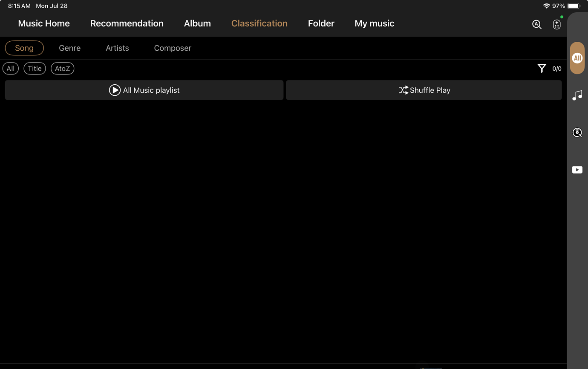The image size is (588, 369).
Task: Play the All Music playlist
Action: coord(144,90)
